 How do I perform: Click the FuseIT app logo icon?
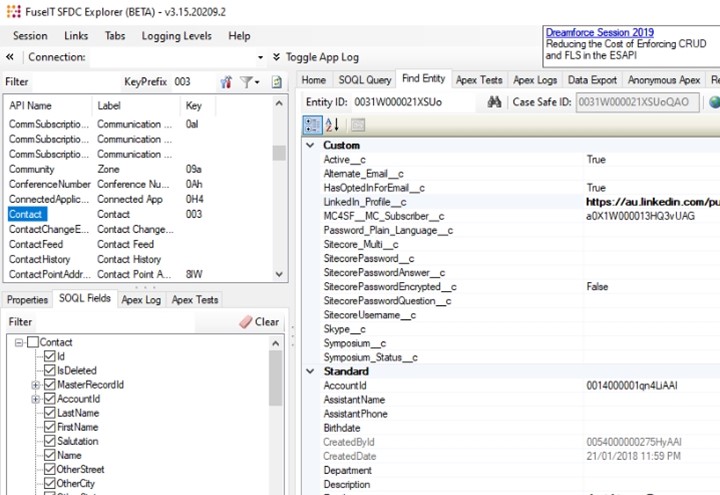(x=13, y=11)
